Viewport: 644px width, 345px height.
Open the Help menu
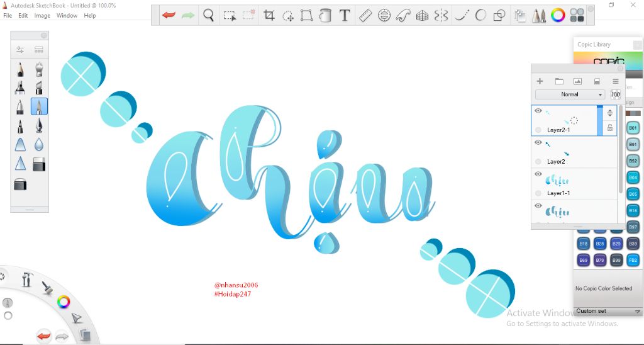pos(89,16)
